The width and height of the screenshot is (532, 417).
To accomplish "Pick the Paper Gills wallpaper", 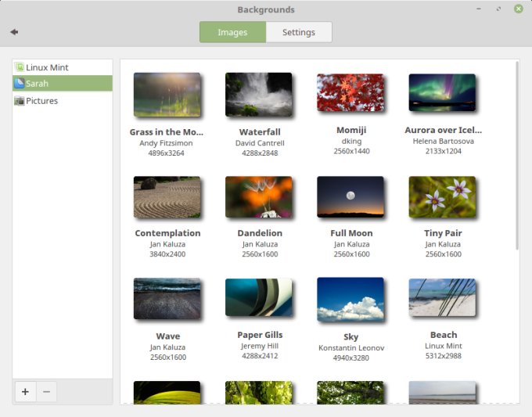I will pyautogui.click(x=258, y=298).
